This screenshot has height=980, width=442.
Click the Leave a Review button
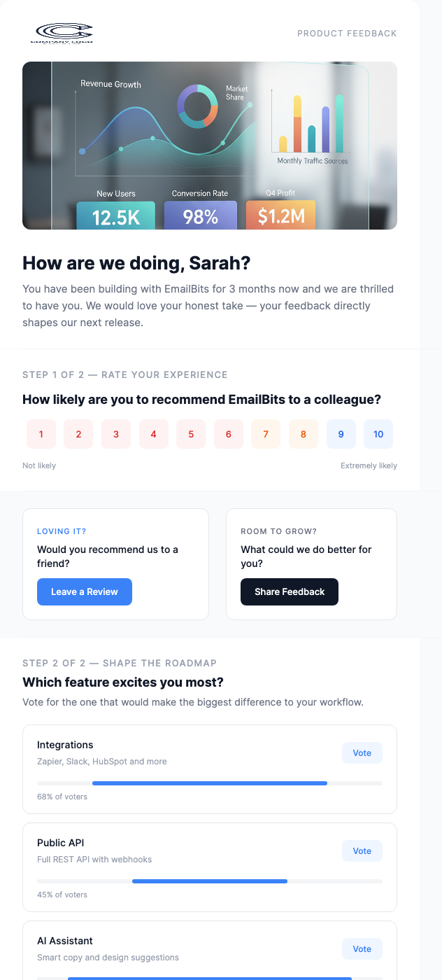(84, 591)
